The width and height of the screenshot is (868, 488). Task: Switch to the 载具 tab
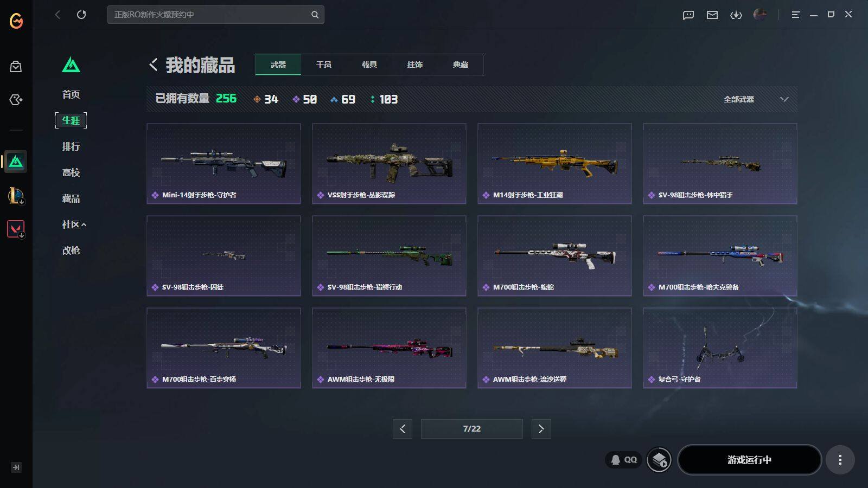click(369, 65)
